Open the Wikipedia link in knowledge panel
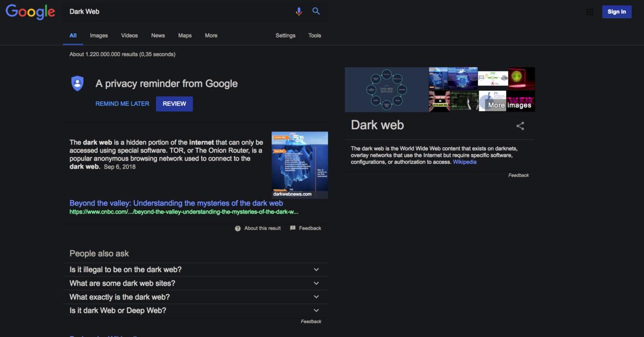Screen dimensions: 644x337 [464, 162]
